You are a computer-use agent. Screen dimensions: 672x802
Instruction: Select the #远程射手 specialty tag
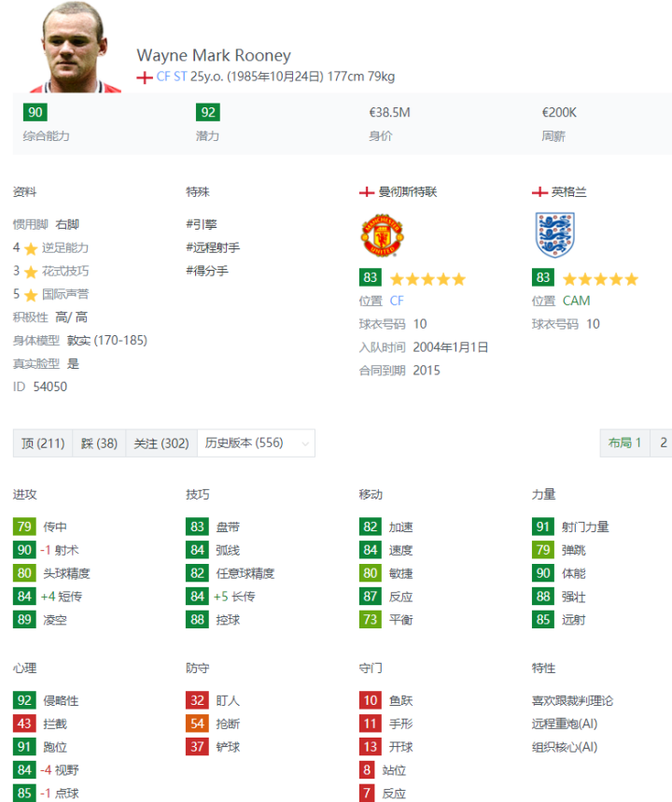click(x=213, y=247)
